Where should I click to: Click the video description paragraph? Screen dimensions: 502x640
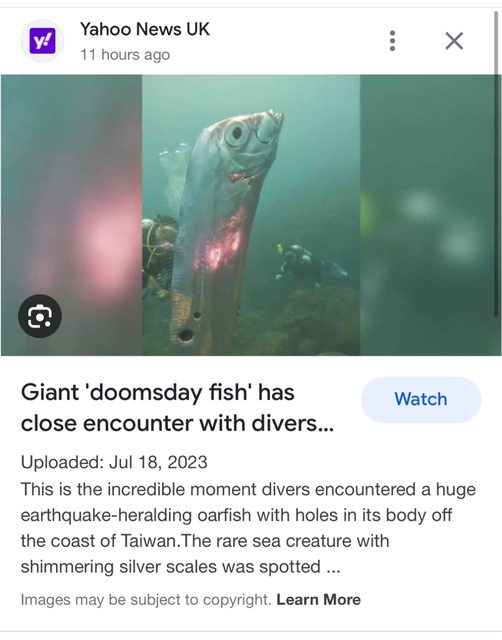248,528
